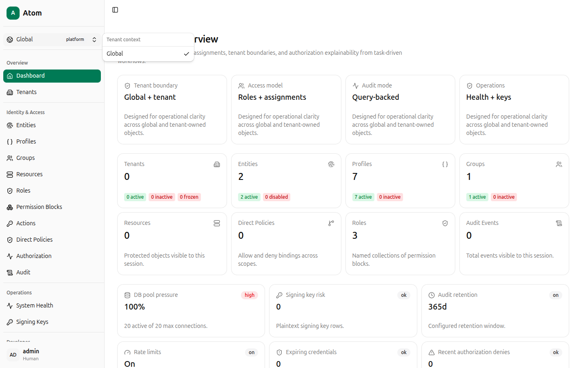Select the checked Global tenant option

(148, 54)
